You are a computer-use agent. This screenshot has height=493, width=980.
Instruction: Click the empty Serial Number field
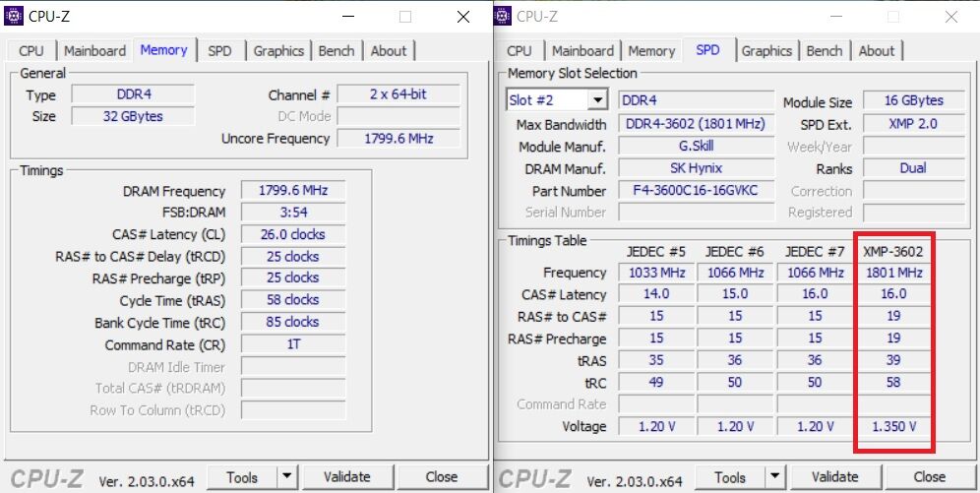(696, 213)
